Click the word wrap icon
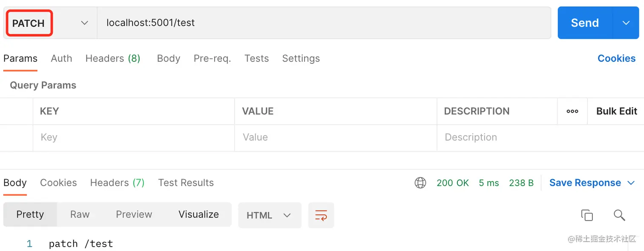This screenshot has width=644, height=251. [x=321, y=215]
